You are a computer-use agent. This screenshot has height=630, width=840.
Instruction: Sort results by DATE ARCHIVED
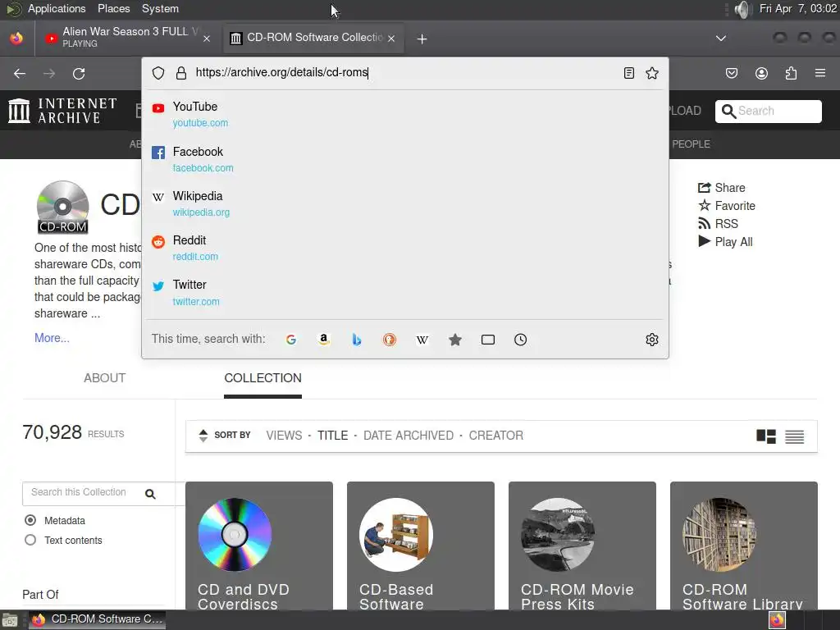coord(409,436)
